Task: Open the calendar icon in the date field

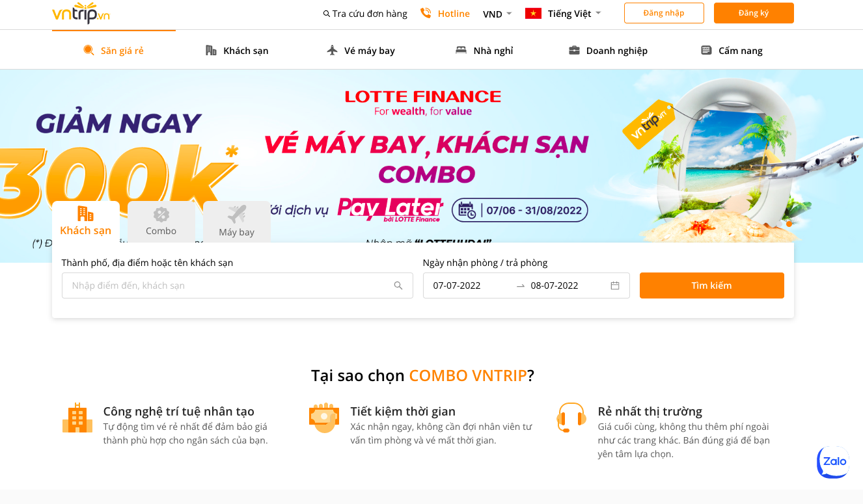Action: (x=615, y=285)
